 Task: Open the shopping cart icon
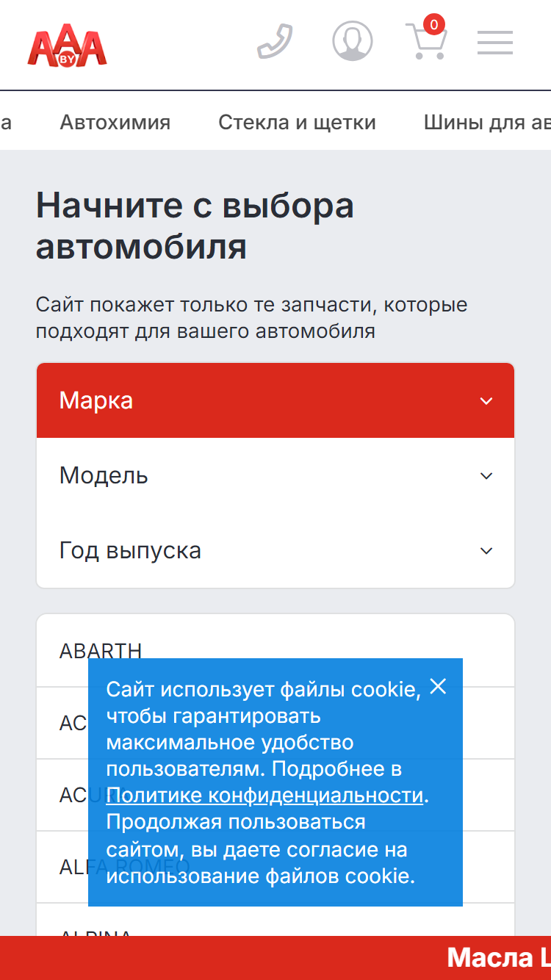coord(426,41)
